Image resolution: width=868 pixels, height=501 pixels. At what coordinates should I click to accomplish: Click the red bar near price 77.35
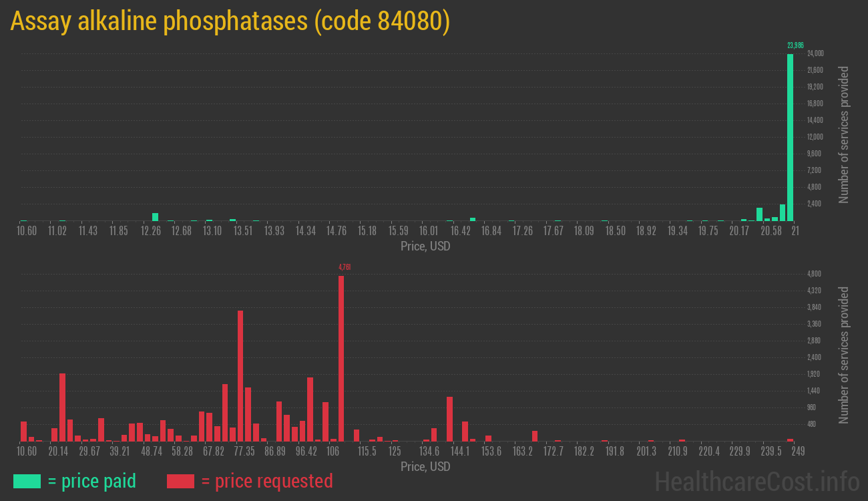(x=240, y=374)
